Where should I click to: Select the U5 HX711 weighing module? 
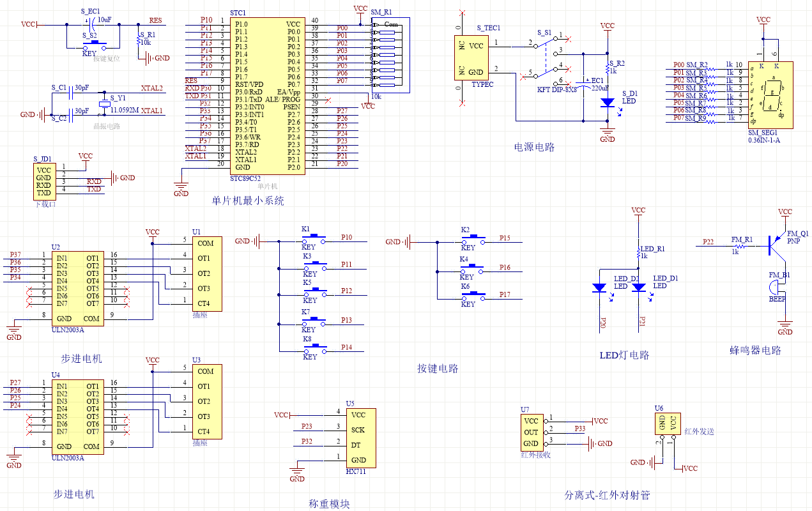point(360,438)
